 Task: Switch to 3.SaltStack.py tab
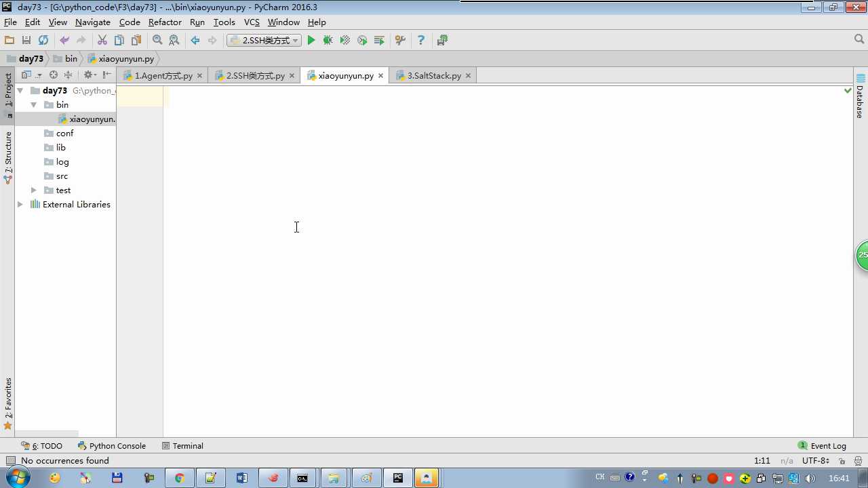434,76
